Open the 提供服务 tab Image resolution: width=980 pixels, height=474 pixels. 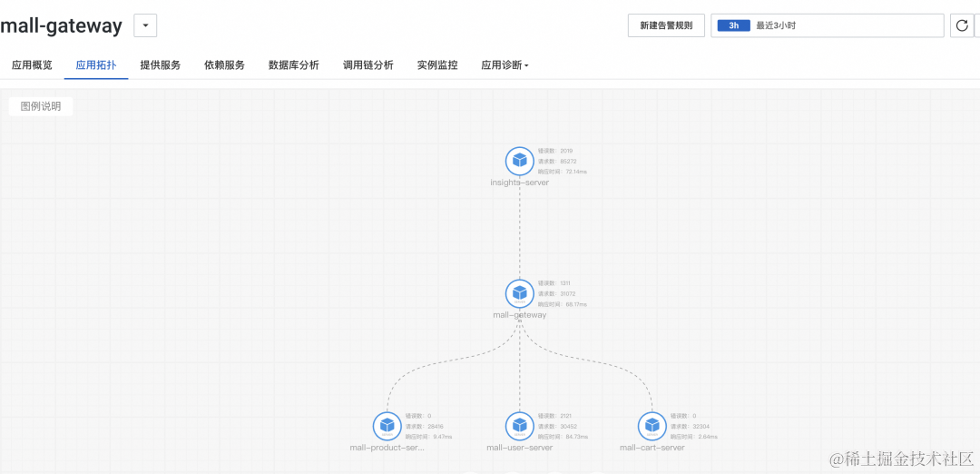[160, 65]
